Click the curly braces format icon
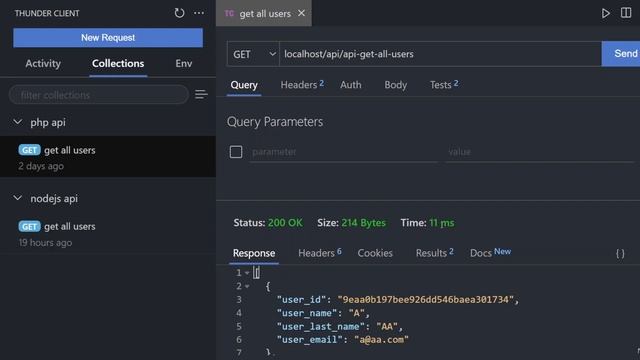640x360 pixels. coord(620,253)
